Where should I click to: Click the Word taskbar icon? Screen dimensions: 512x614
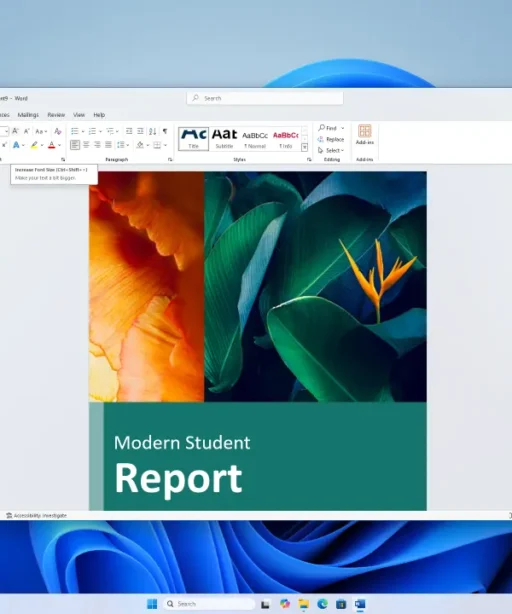360,604
